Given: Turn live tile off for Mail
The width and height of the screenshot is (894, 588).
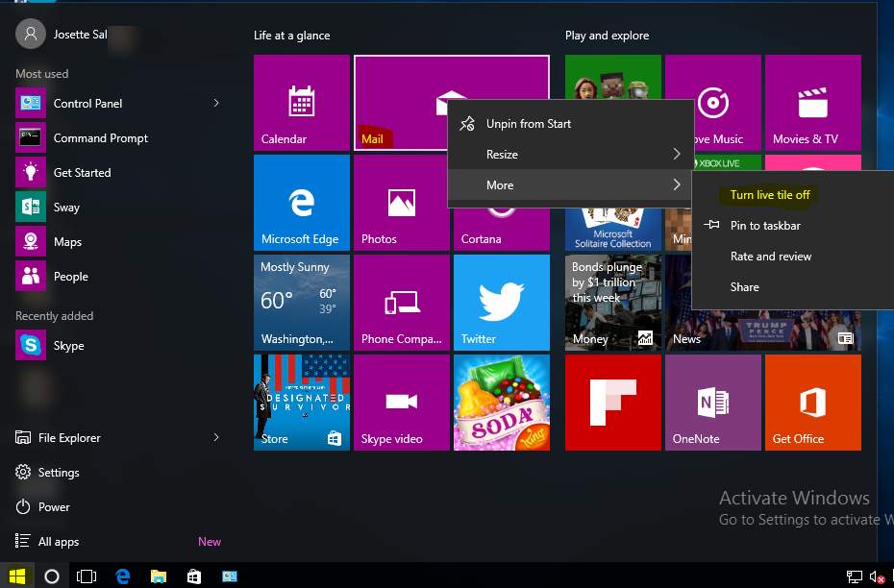Looking at the screenshot, I should coord(770,195).
